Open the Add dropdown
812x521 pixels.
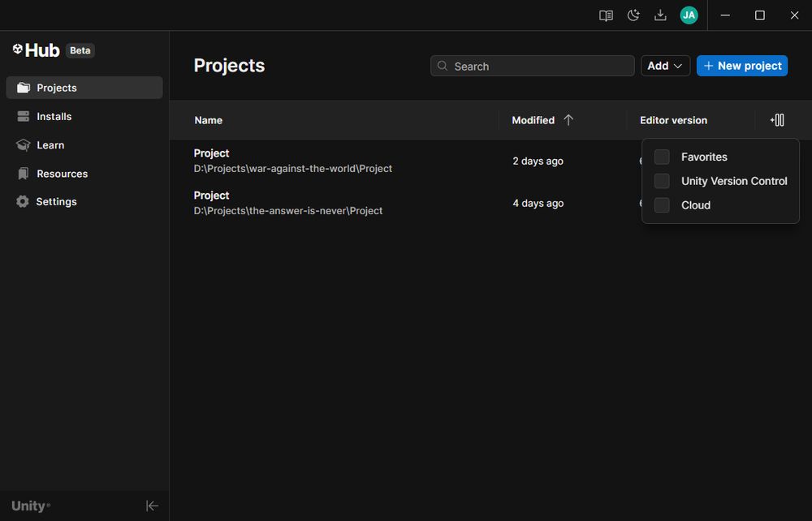point(665,66)
